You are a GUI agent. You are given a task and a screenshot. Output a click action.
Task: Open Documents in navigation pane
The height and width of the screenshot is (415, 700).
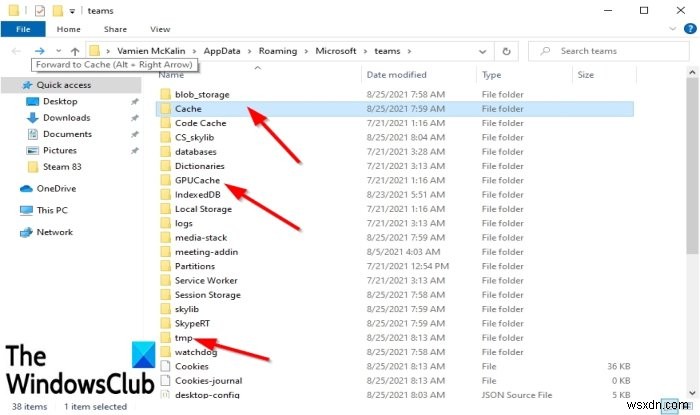[67, 134]
